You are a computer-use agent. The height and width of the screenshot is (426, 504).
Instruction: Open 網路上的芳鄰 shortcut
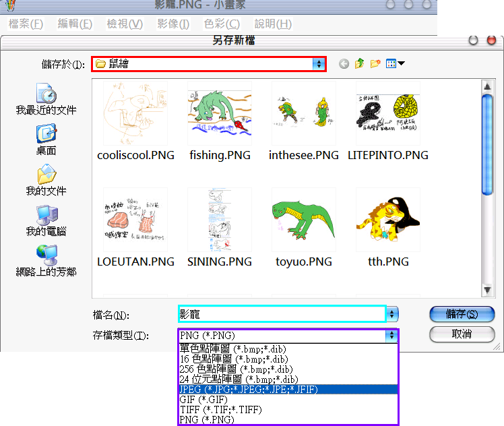(46, 261)
